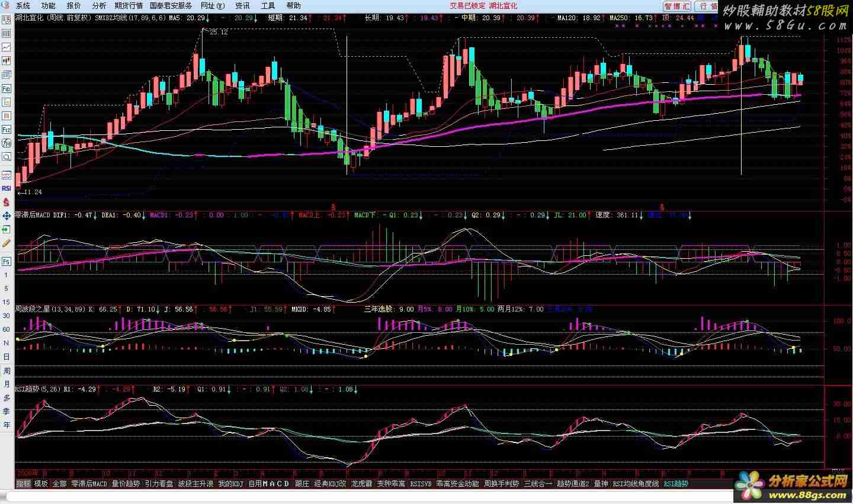Switch to the 模板 bottom tab

tap(41, 484)
